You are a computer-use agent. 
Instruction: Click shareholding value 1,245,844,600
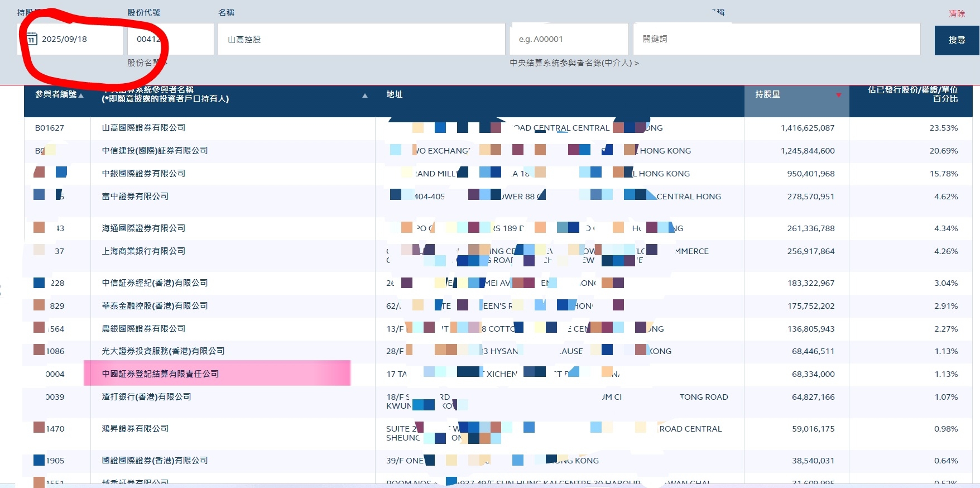click(808, 151)
